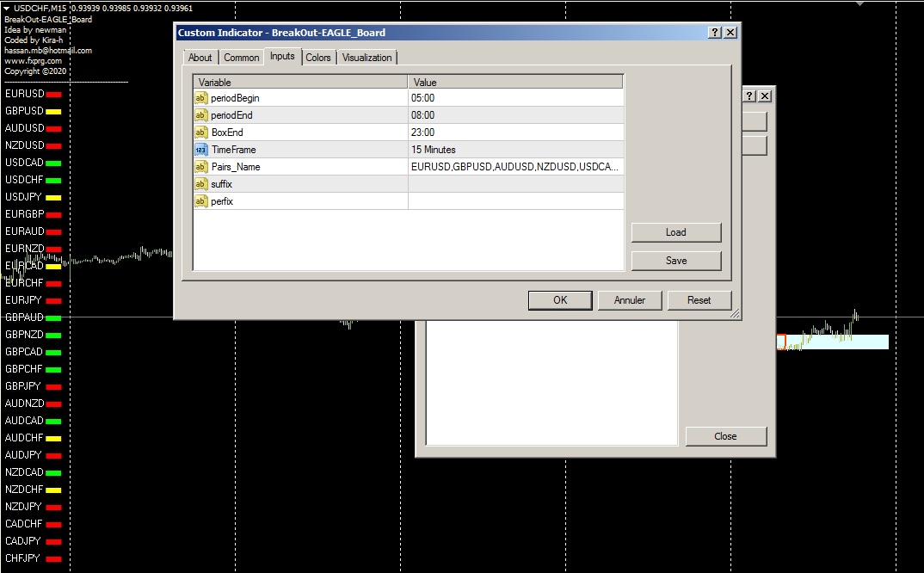924x573 pixels.
Task: Click the help question mark button
Action: click(x=714, y=33)
